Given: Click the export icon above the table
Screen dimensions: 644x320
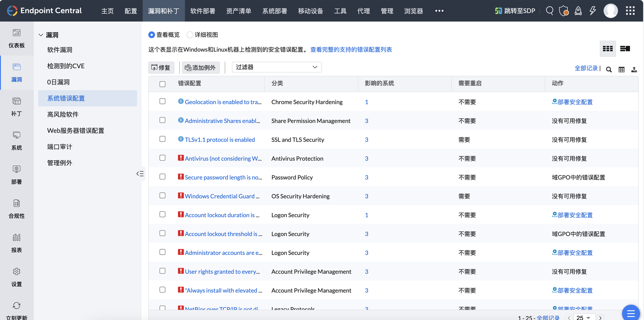Looking at the screenshot, I should [634, 69].
